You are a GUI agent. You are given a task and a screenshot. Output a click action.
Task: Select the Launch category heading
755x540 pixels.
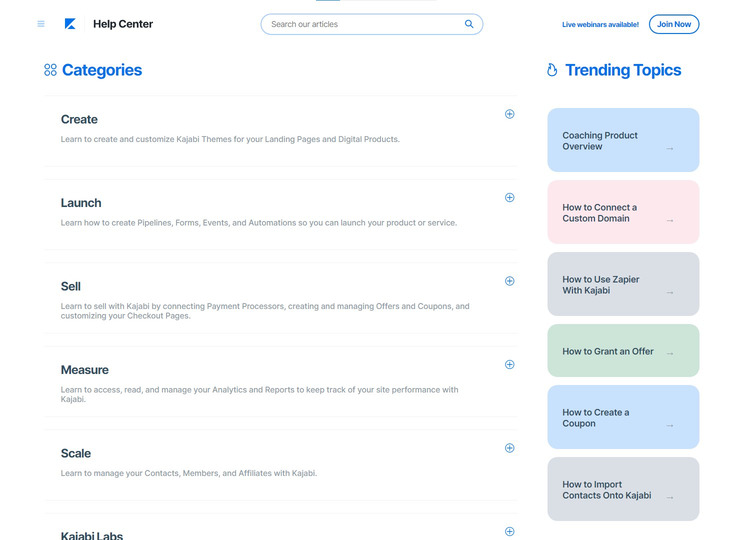[81, 203]
